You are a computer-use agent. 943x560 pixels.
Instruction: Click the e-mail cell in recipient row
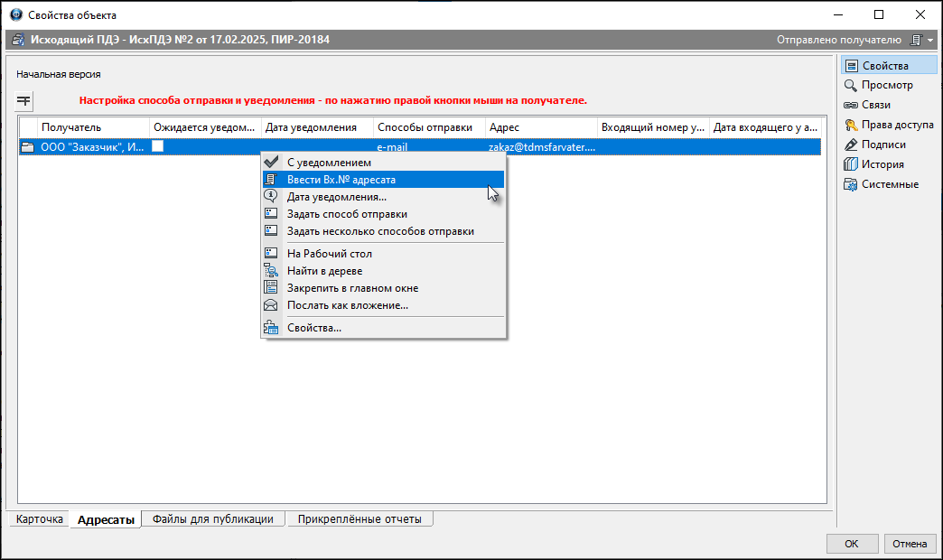tap(392, 146)
